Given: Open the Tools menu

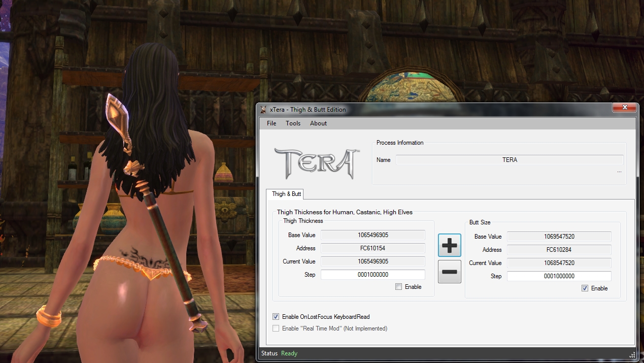Looking at the screenshot, I should click(x=293, y=123).
